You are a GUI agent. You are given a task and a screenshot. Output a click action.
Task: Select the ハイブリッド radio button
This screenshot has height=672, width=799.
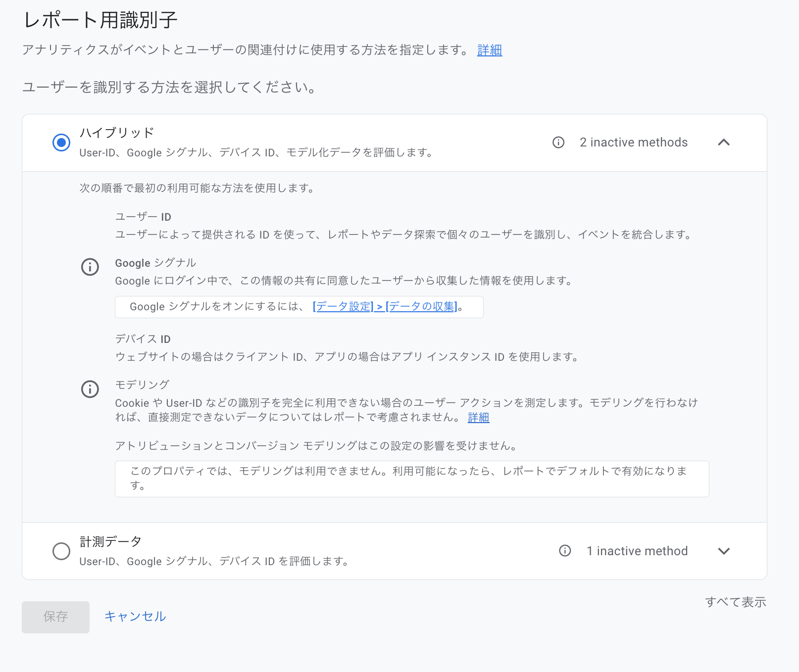(x=61, y=143)
